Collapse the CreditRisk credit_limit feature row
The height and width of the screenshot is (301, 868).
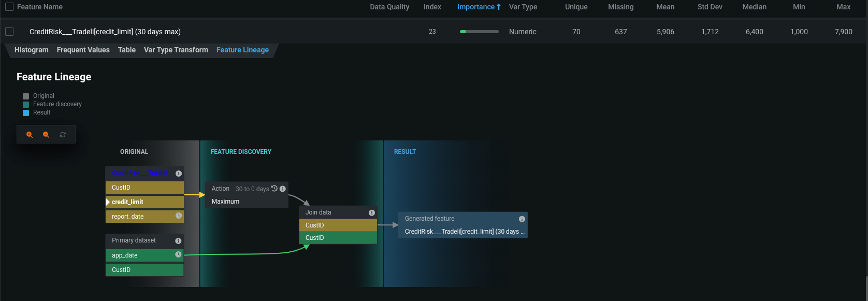(105, 32)
